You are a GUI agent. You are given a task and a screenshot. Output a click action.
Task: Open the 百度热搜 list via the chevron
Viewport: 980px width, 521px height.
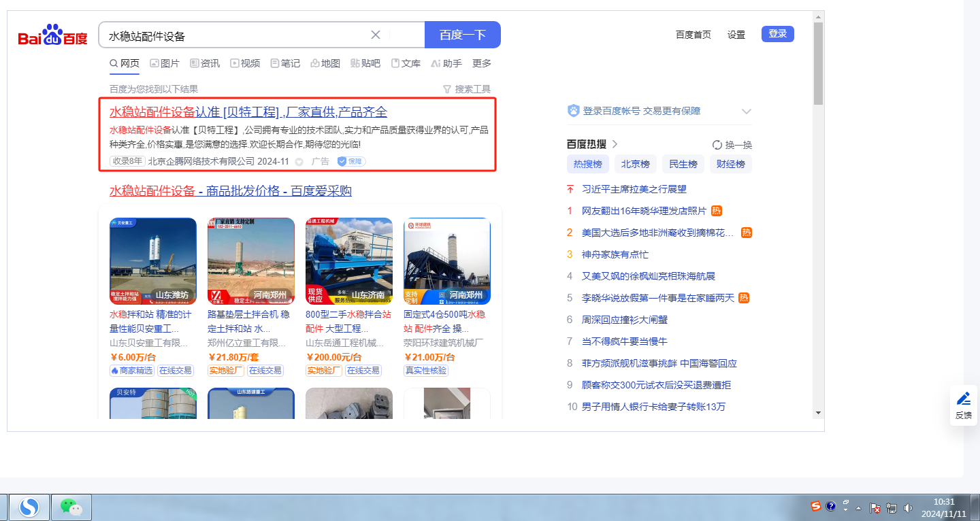(x=615, y=144)
